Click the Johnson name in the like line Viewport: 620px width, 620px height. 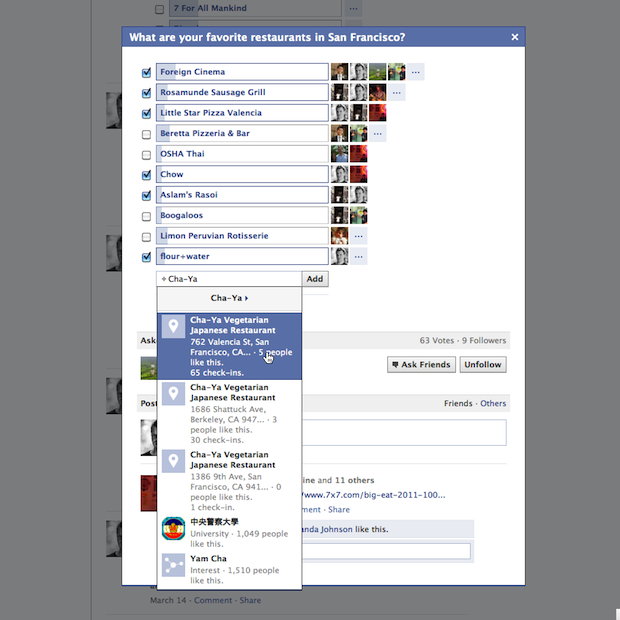click(x=328, y=529)
